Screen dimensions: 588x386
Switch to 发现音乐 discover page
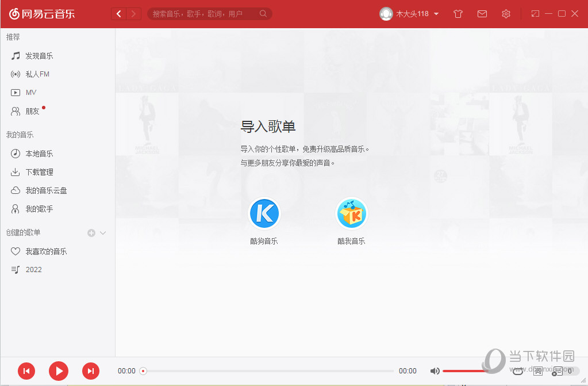pos(39,55)
